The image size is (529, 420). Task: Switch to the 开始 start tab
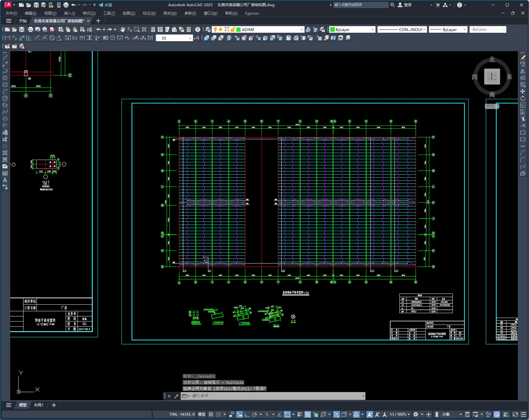23,21
